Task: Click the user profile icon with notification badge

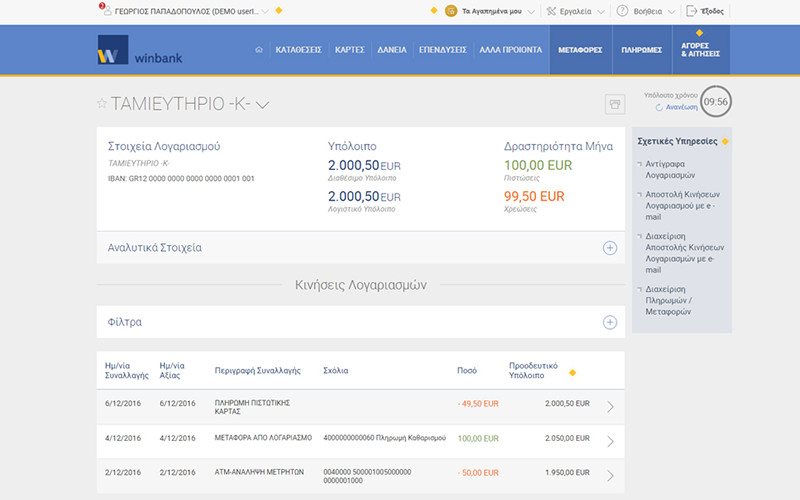Action: point(106,11)
